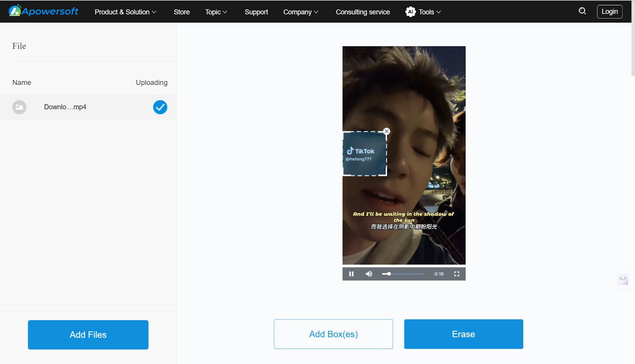Click the -0:16 remaining time
Screen dimensions: 635x364
point(439,274)
